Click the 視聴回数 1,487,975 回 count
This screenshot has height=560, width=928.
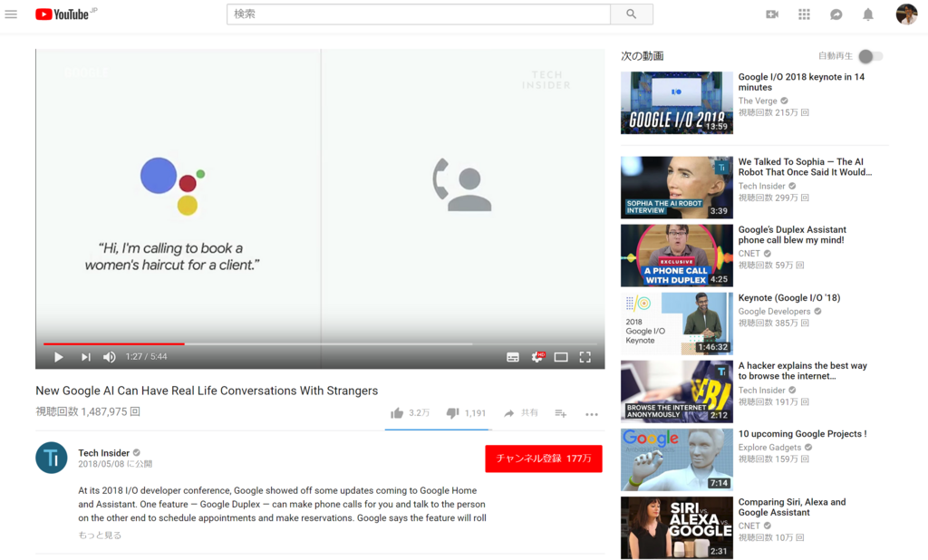click(88, 411)
